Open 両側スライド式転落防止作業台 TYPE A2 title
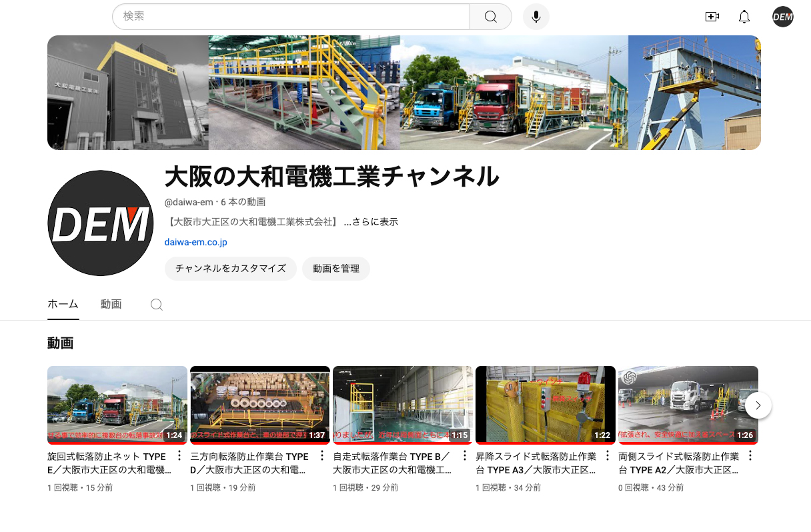The height and width of the screenshot is (532, 811). [x=679, y=463]
